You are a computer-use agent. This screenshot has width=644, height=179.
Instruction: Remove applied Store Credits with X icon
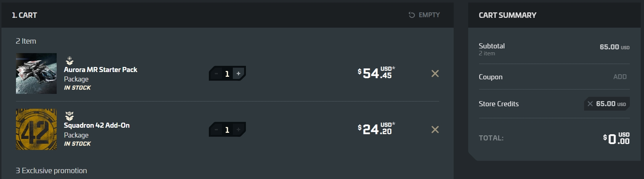(590, 104)
